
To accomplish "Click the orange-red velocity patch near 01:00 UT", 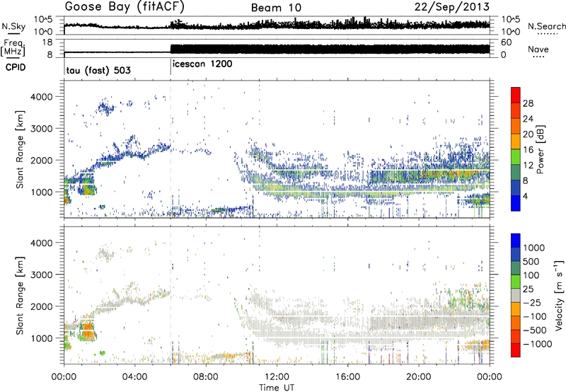I will pyautogui.click(x=88, y=333).
